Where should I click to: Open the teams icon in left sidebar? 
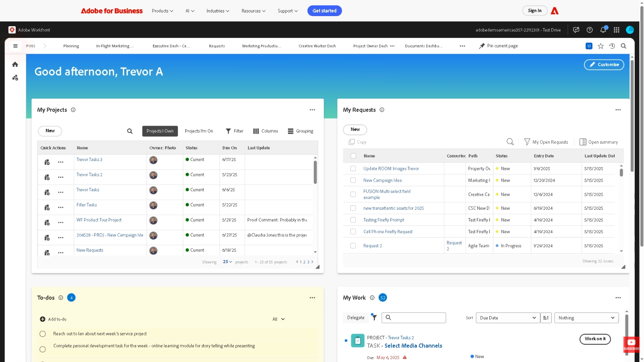click(x=15, y=78)
